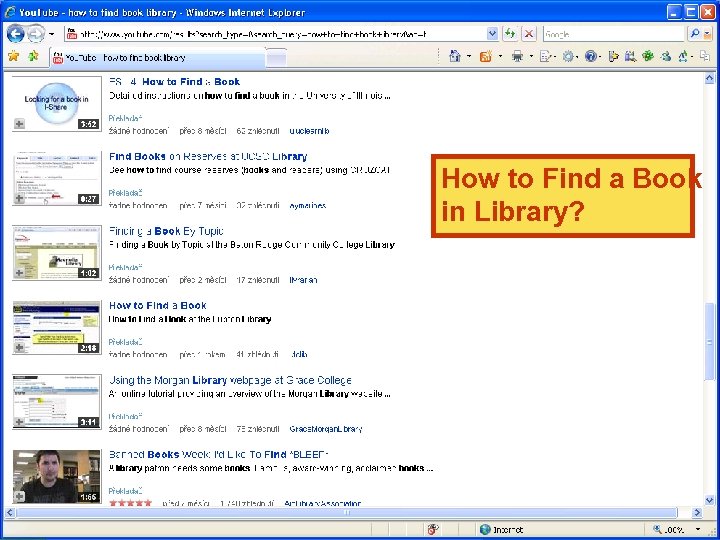The image size is (720, 540).
Task: Click the vertical scrollbar up arrow
Action: [x=709, y=79]
